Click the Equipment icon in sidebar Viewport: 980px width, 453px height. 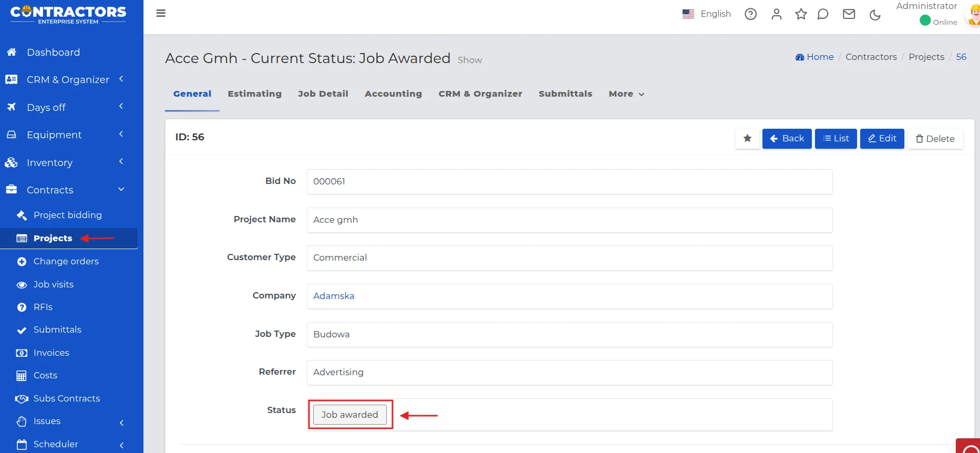(12, 135)
